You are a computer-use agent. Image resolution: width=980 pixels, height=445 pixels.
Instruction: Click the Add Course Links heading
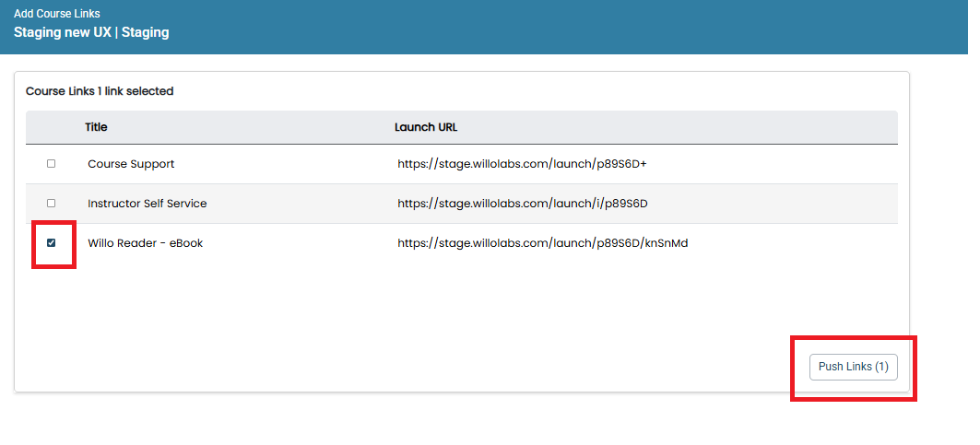(57, 14)
